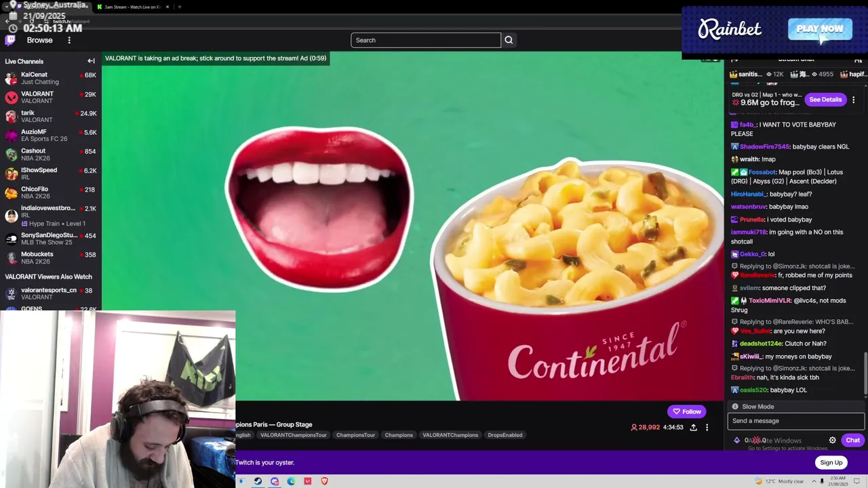The width and height of the screenshot is (868, 488).
Task: Click the IShowSpeed avatar icon
Action: coord(11,174)
